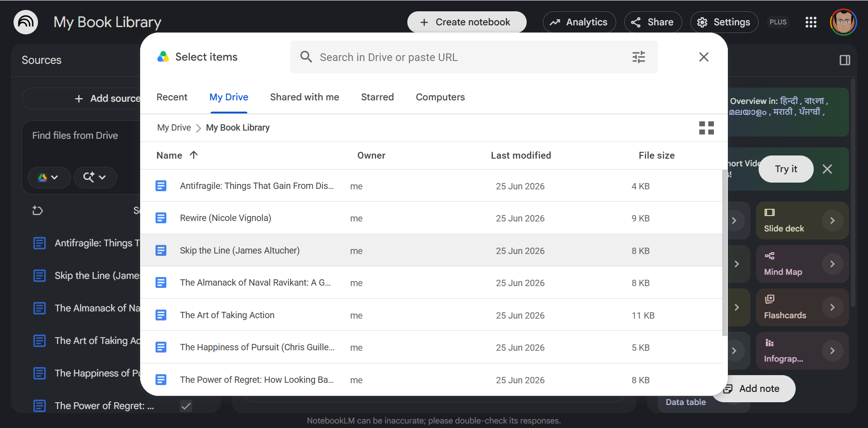868x428 pixels.
Task: Go to My Drive breadcrumb
Action: click(x=174, y=128)
